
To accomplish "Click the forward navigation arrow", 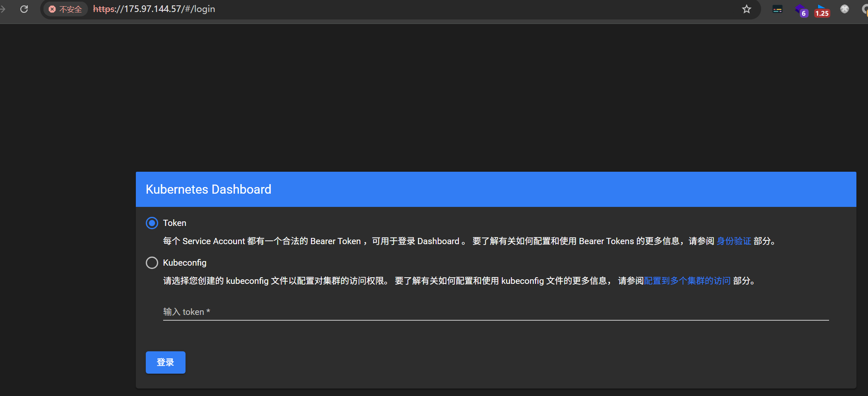I will 2,9.
